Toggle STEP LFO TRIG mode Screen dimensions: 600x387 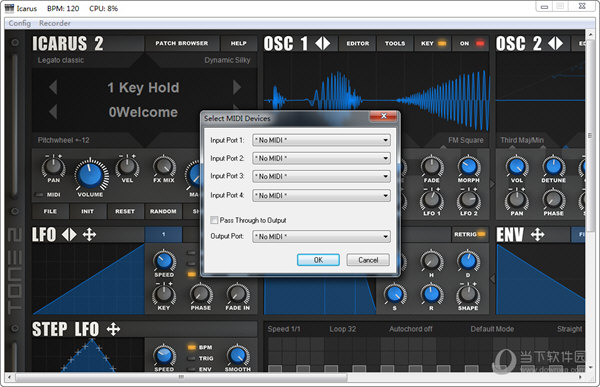pyautogui.click(x=191, y=358)
